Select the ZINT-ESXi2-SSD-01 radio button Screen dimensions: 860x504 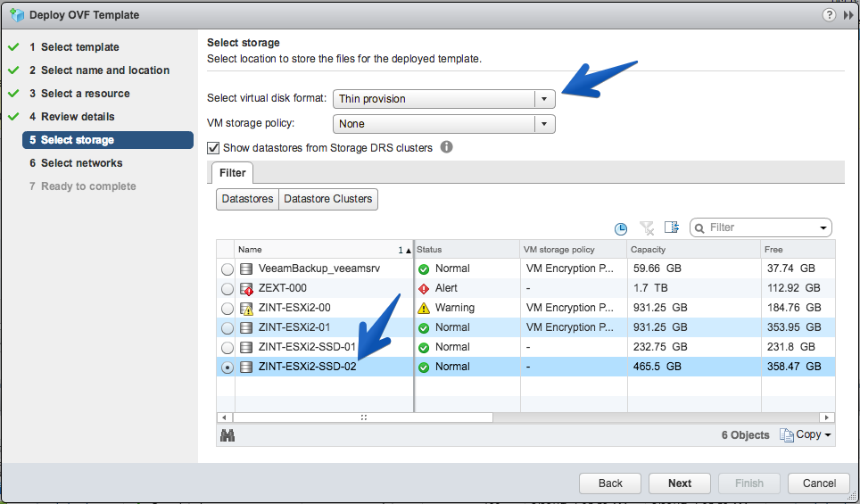point(227,348)
